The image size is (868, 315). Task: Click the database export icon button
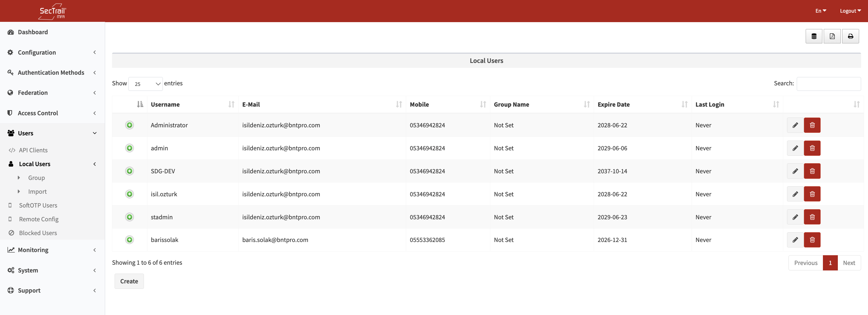[x=814, y=37]
